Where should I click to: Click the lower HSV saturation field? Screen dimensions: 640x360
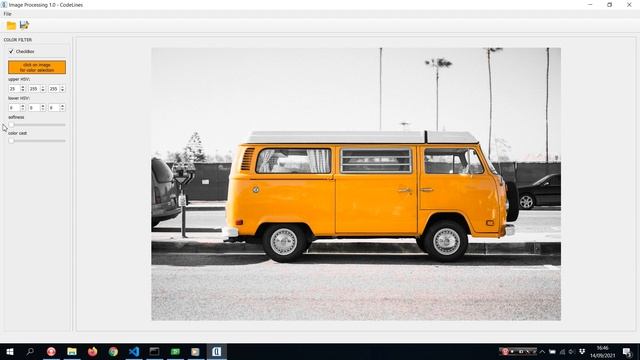34,107
